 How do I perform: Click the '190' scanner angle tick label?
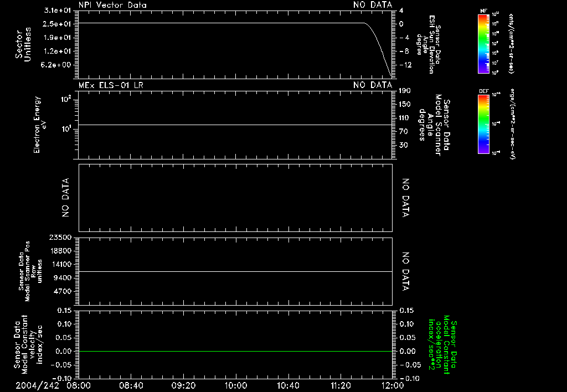click(405, 91)
